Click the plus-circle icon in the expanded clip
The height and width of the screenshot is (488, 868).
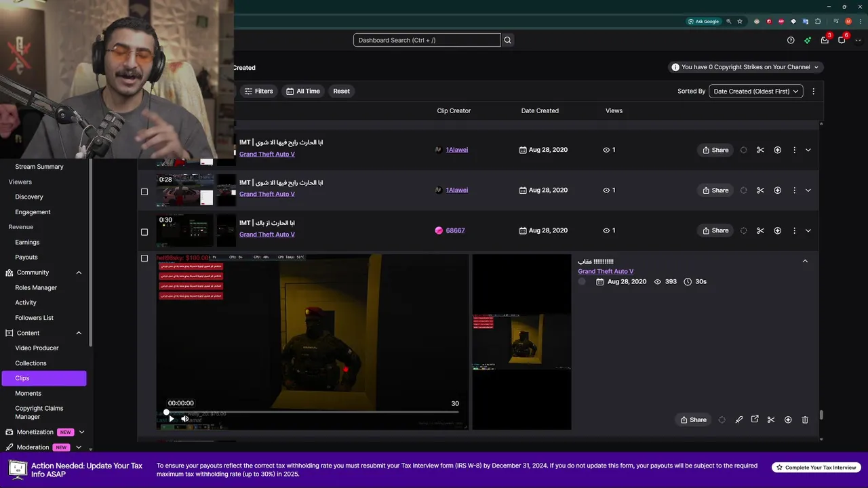coord(788,420)
